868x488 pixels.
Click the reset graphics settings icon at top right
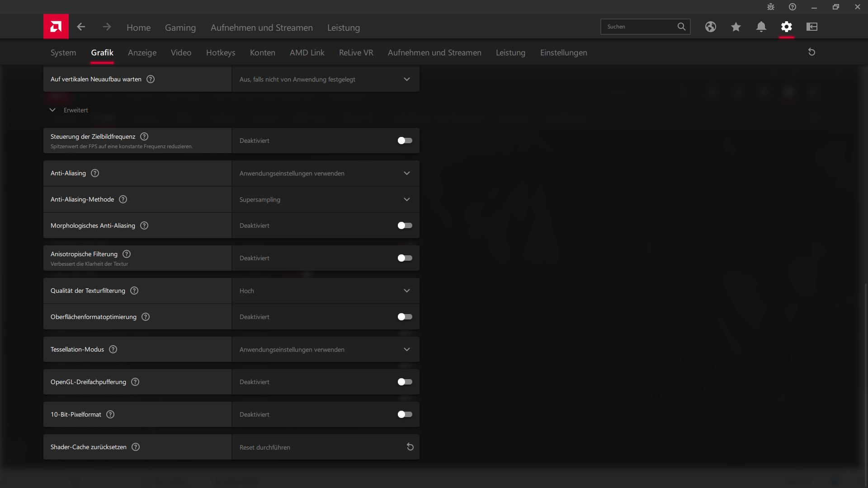click(x=812, y=52)
